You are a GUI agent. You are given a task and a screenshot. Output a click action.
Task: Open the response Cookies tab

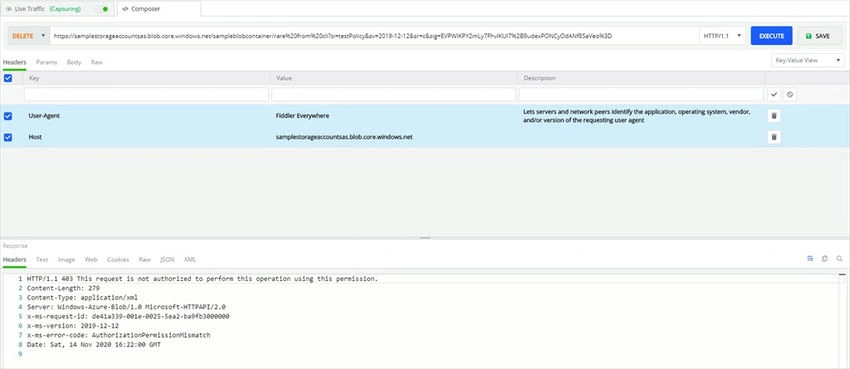coord(118,260)
